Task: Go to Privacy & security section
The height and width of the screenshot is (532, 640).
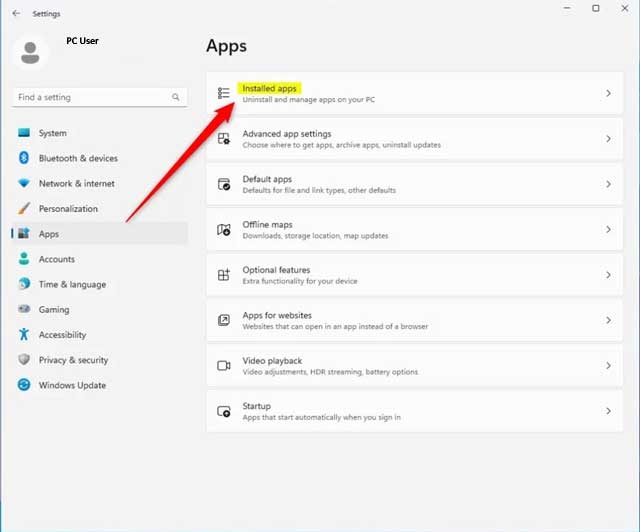Action: (x=73, y=360)
